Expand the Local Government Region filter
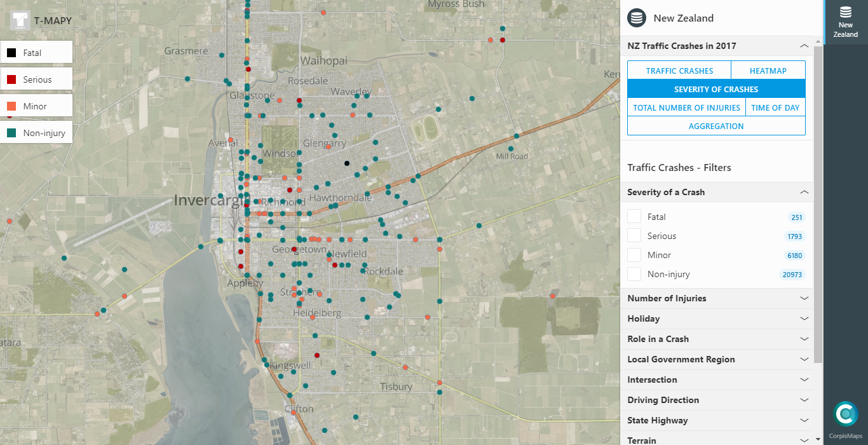 [x=716, y=359]
